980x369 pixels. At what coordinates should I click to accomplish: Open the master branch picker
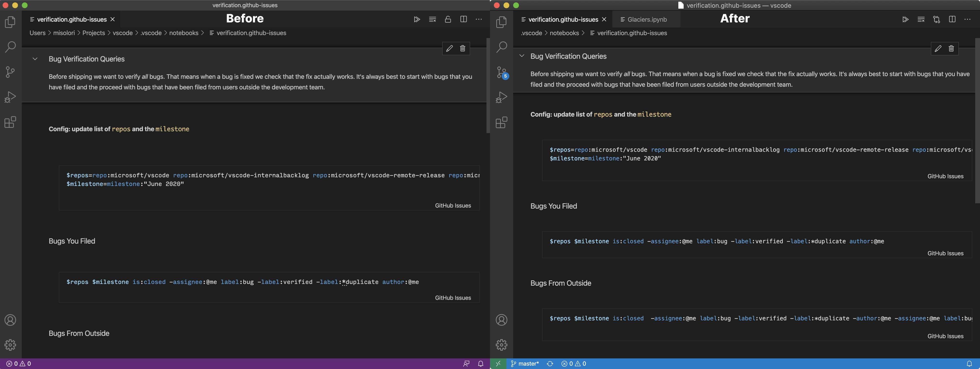tap(525, 363)
